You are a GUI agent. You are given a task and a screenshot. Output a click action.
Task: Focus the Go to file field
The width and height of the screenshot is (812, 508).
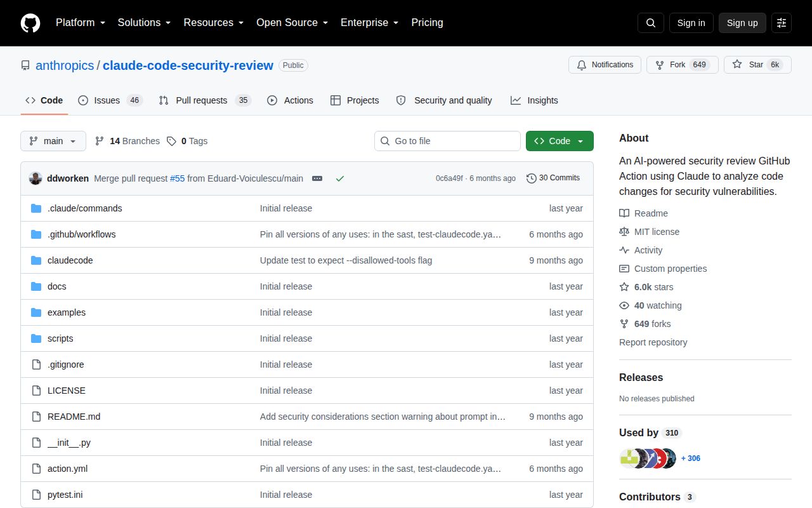tap(447, 141)
